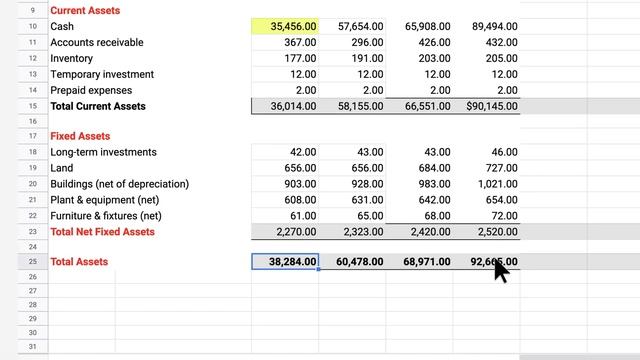Click Land value 684.00
640x360 pixels.
(x=434, y=168)
